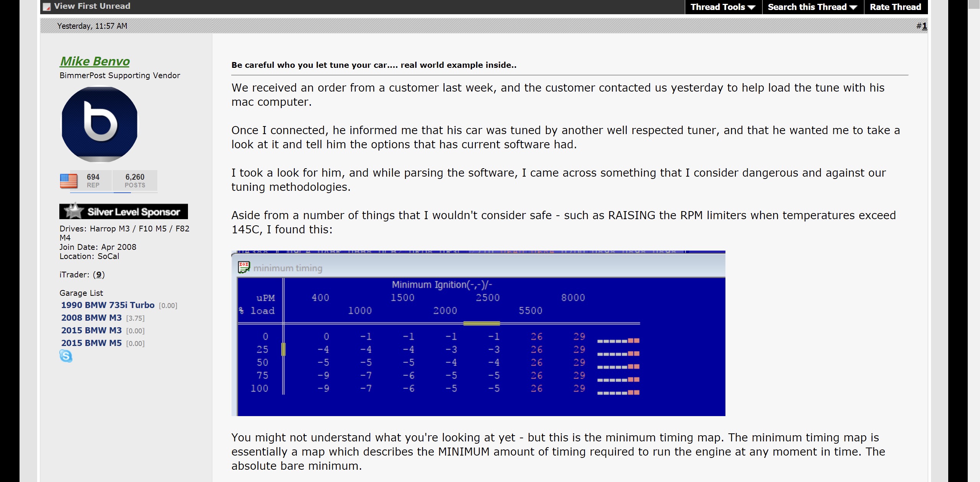Viewport: 980px width, 482px height.
Task: Click the 'Location: SoCal' text
Action: pyautogui.click(x=90, y=256)
